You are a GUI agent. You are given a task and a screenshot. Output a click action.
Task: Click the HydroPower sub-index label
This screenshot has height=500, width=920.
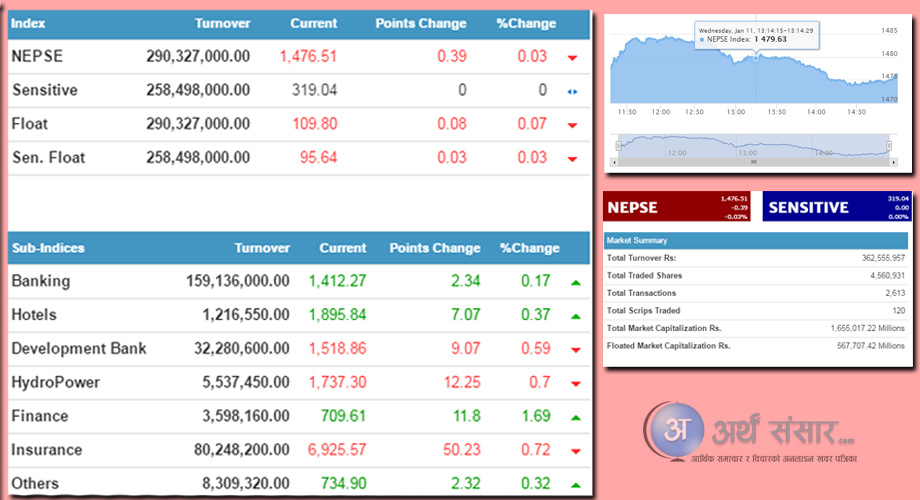pos(56,383)
